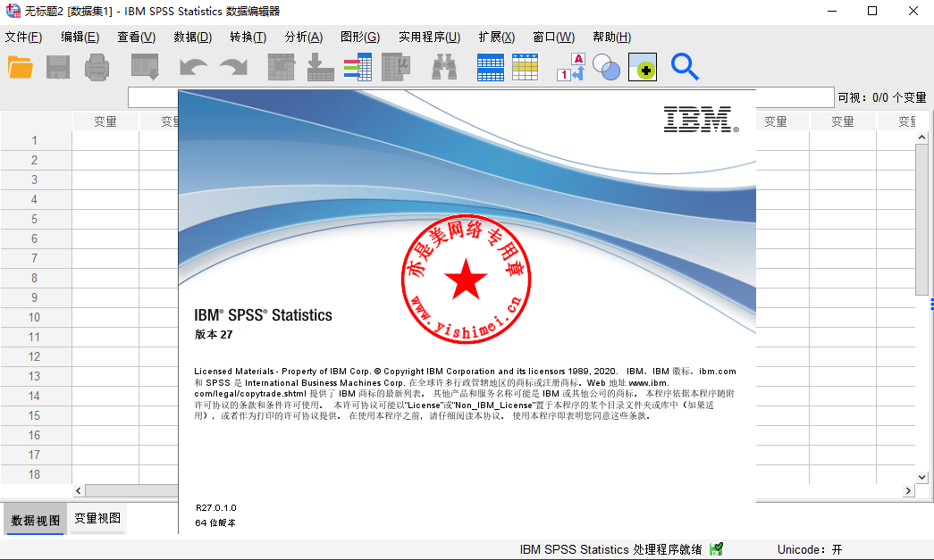934x560 pixels.
Task: Click the vertical scrollbar up arrow
Action: tap(921, 138)
